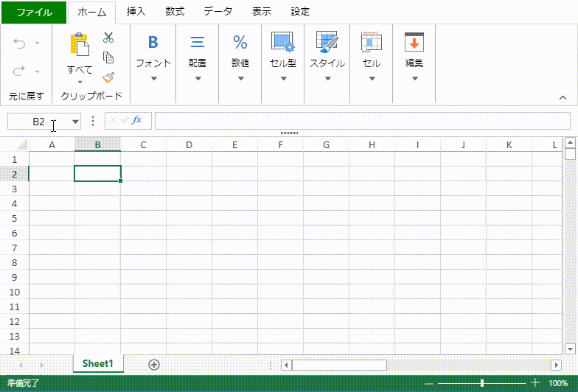The image size is (578, 392).
Task: Open the フォント bold B icon menu
Action: 153,43
